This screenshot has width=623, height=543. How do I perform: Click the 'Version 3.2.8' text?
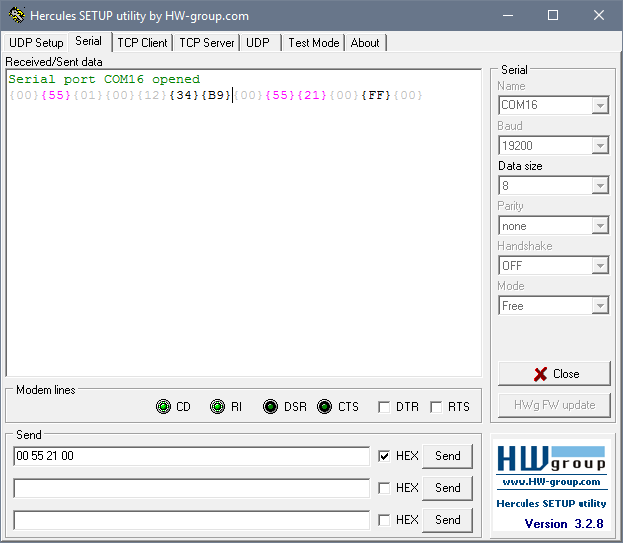pyautogui.click(x=564, y=524)
